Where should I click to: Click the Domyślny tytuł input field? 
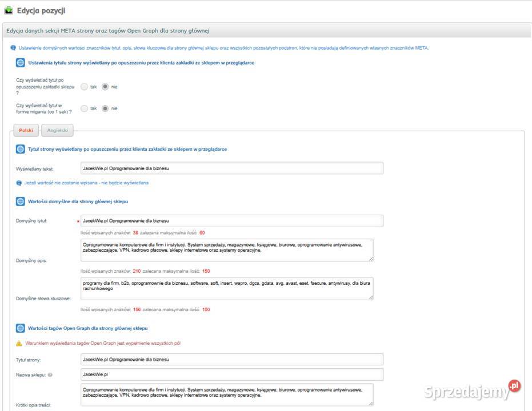tap(232, 221)
